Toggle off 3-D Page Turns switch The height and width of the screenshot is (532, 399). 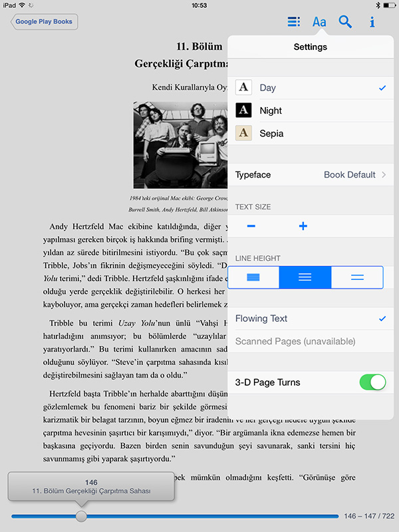(372, 382)
